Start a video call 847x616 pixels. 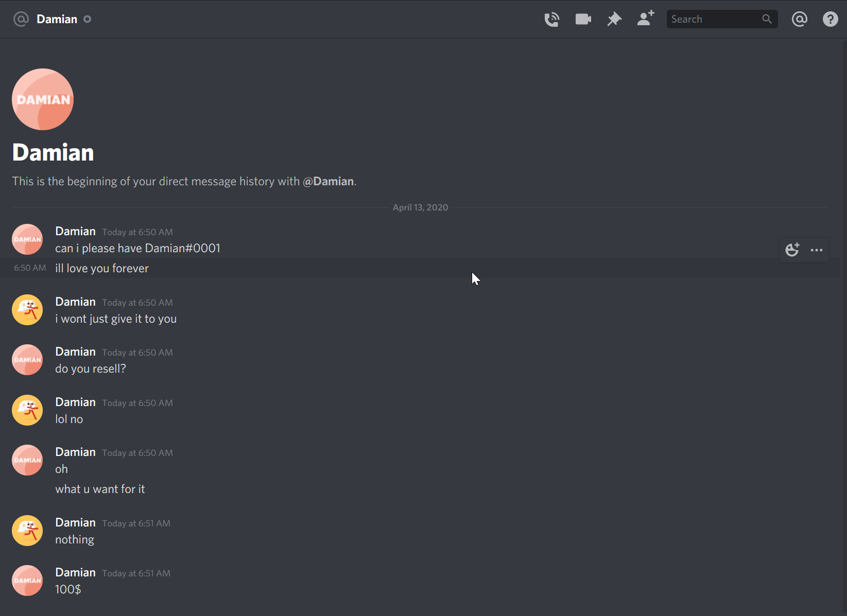click(x=583, y=20)
